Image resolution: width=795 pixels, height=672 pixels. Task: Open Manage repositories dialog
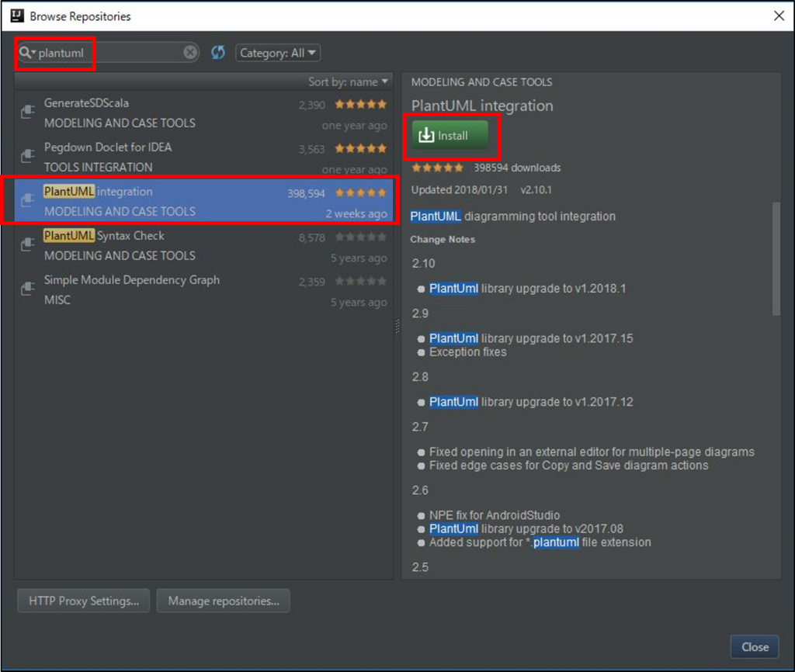(x=223, y=601)
